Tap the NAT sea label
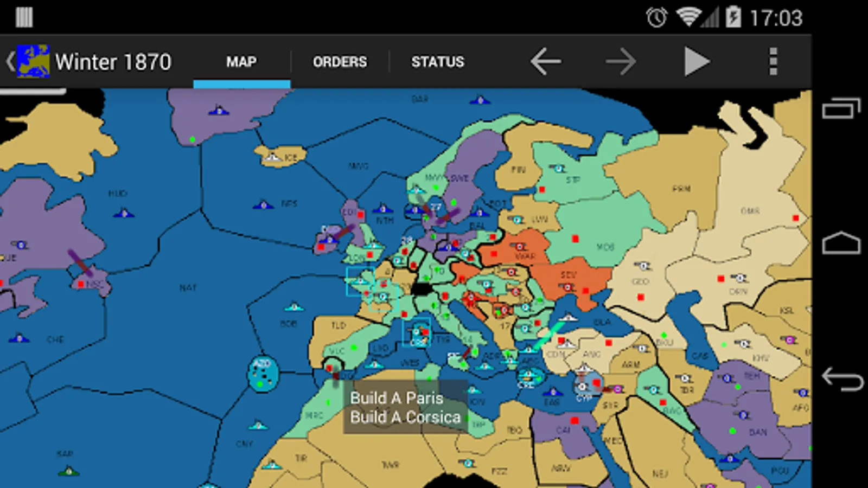This screenshot has height=488, width=868. [188, 287]
